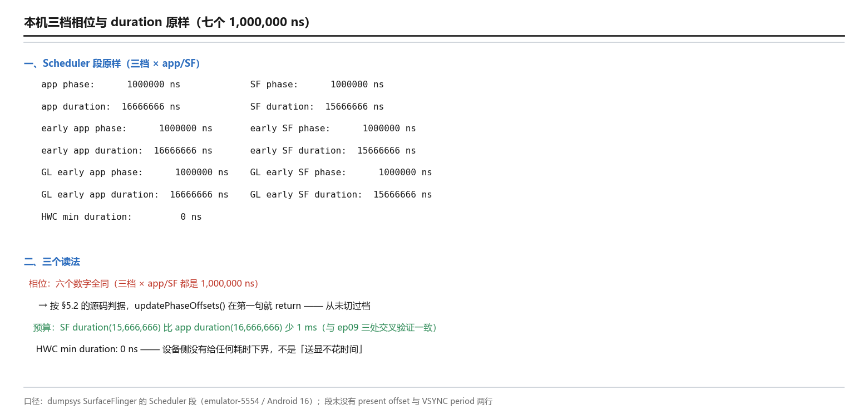Select "app duration: 16666666 ns" line
Viewport: 868px width, 419px height.
point(111,107)
